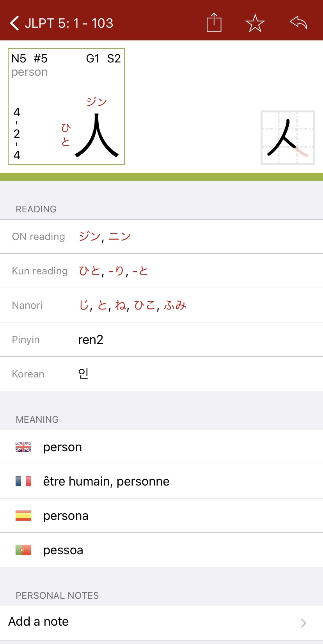Expand the Add a note chevron
323x644 pixels.
click(x=303, y=623)
